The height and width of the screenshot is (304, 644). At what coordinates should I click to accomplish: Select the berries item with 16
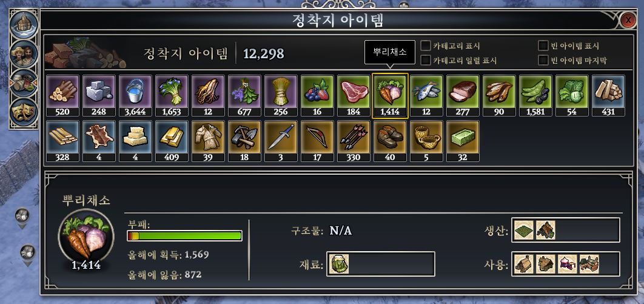[317, 95]
